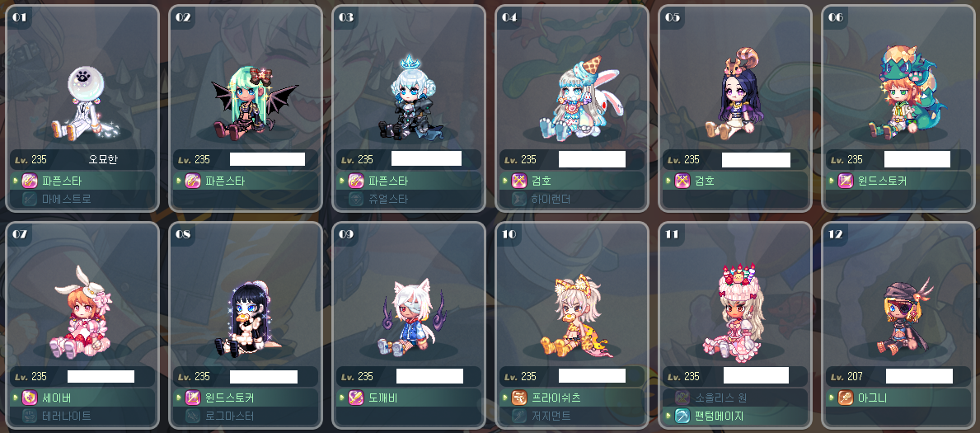980x433 pixels.
Task: Click the name field on card 05
Action: click(x=756, y=159)
